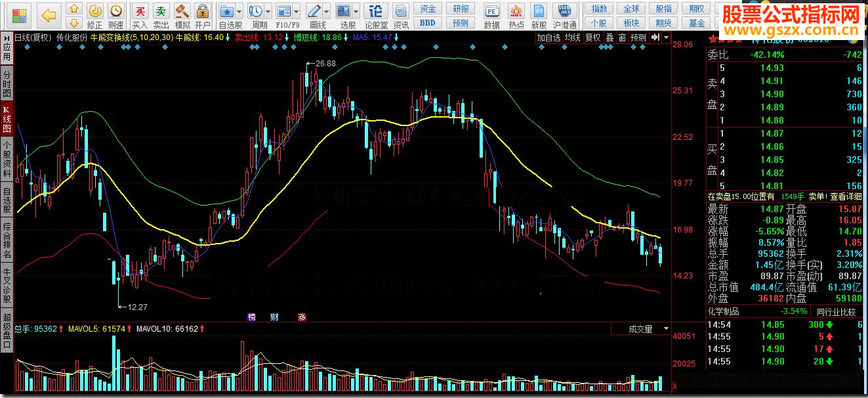Click the 资金 funds button
The height and width of the screenshot is (398, 868).
[x=428, y=9]
